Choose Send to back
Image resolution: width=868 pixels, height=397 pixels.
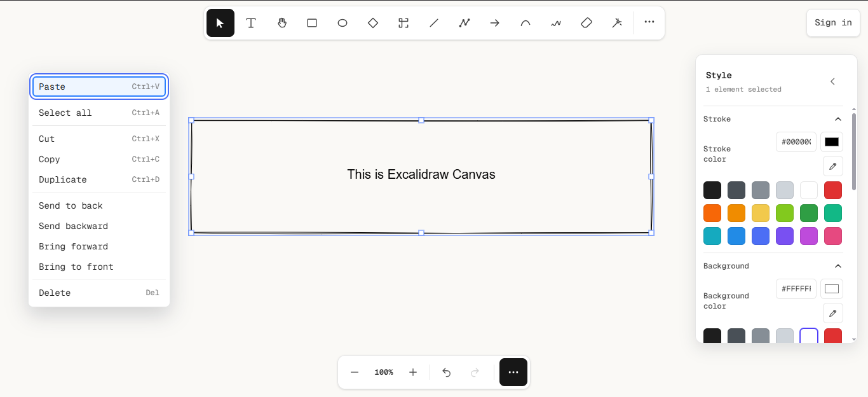point(99,205)
